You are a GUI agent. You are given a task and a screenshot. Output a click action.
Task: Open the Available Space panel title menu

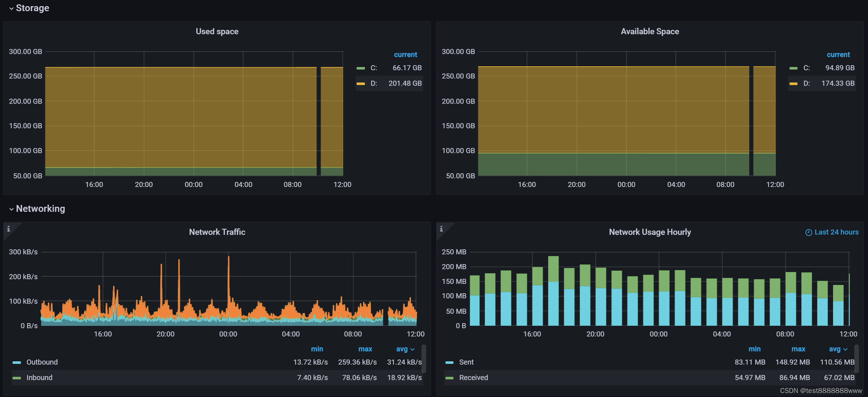click(650, 31)
